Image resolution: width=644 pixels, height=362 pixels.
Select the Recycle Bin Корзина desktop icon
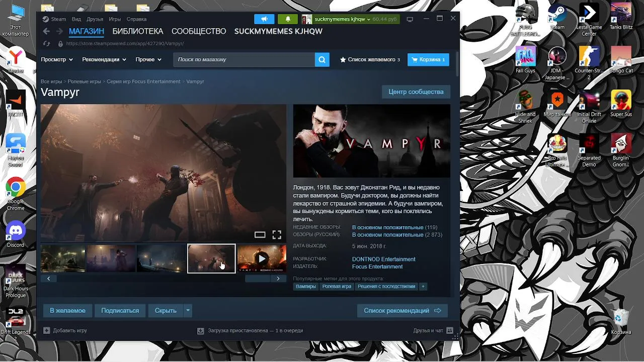(621, 322)
